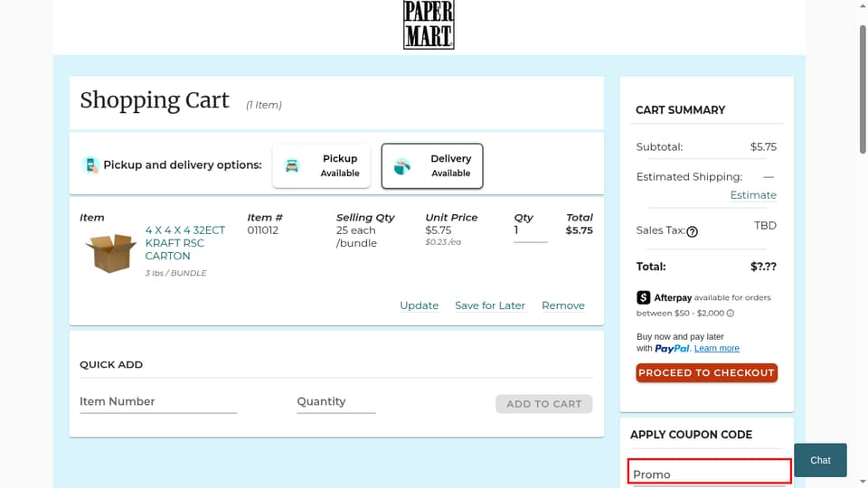Open the 4 X 4 X 4 32ECT Kraft RSC Carton link

pos(184,243)
